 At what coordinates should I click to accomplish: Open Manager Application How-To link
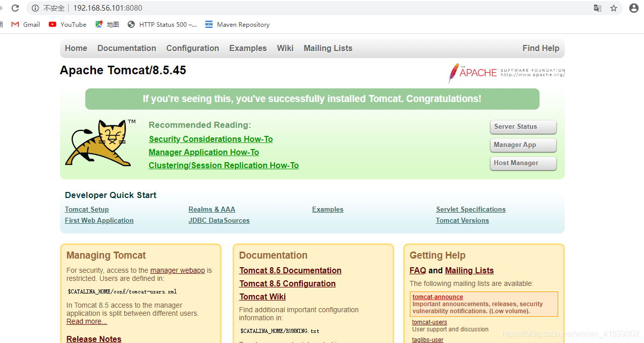pyautogui.click(x=204, y=153)
